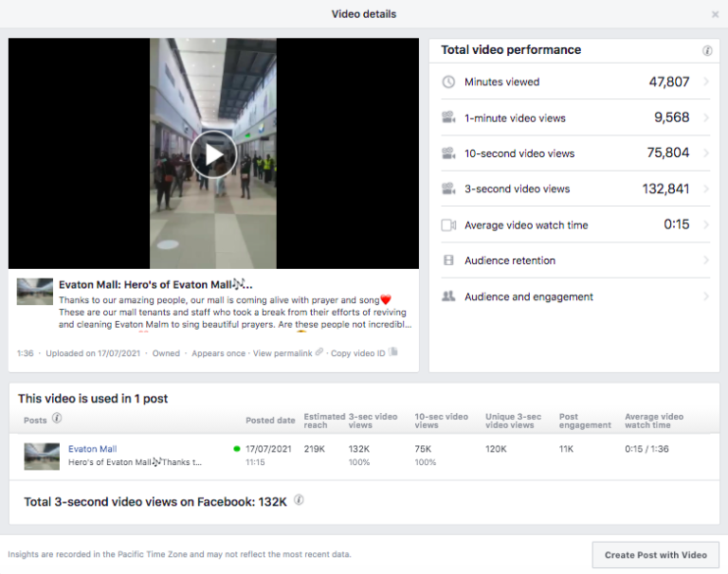Click Posts column info icon
The image size is (728, 574).
57,419
